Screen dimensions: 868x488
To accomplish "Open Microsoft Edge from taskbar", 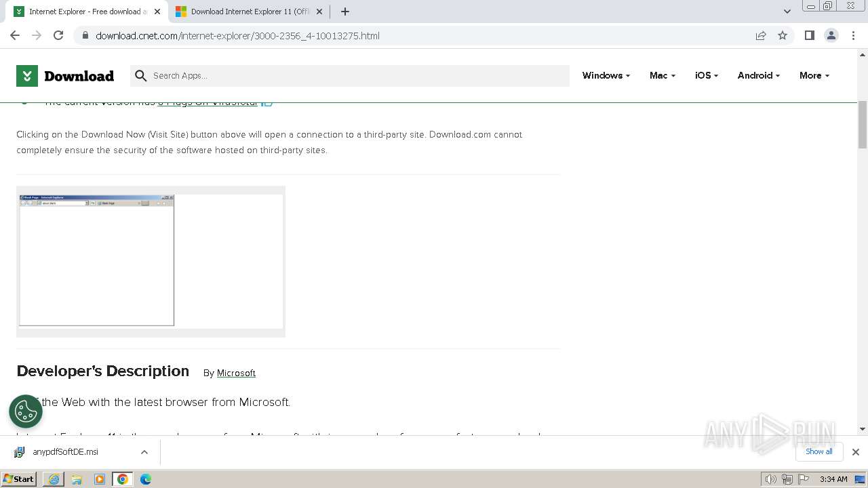I will point(146,479).
